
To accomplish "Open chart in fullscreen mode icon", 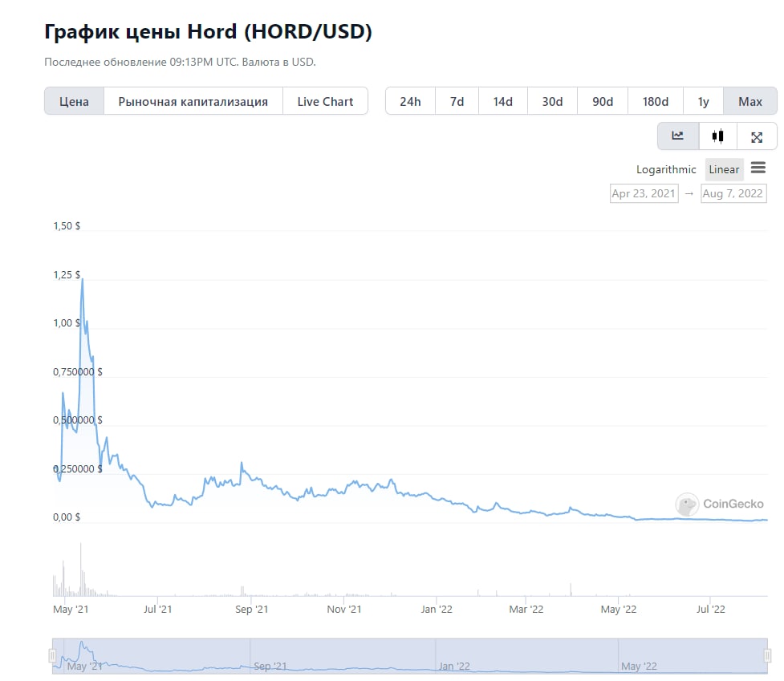I will [757, 137].
